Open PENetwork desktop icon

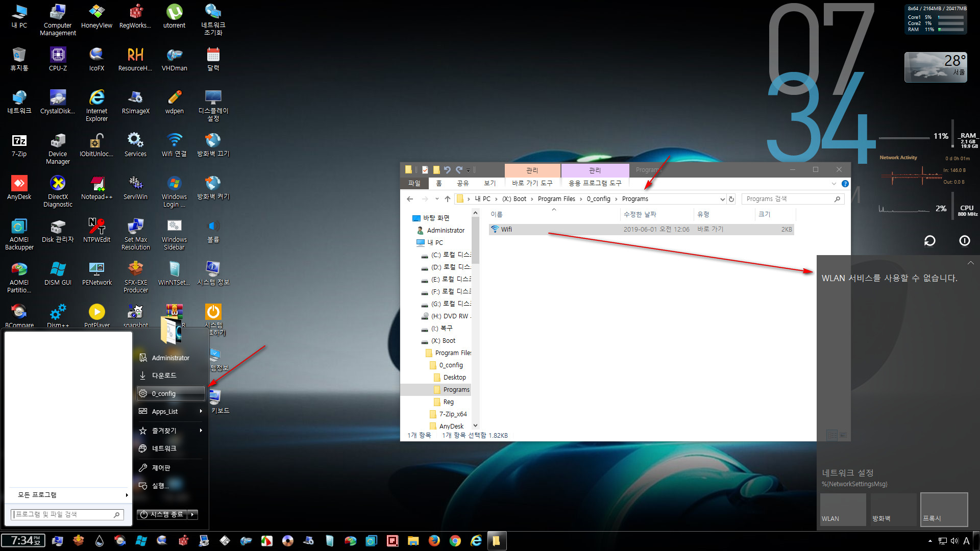tap(96, 273)
